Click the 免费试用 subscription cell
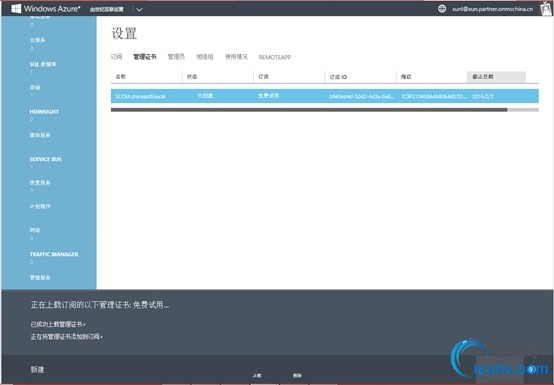The height and width of the screenshot is (385, 554). pos(269,96)
